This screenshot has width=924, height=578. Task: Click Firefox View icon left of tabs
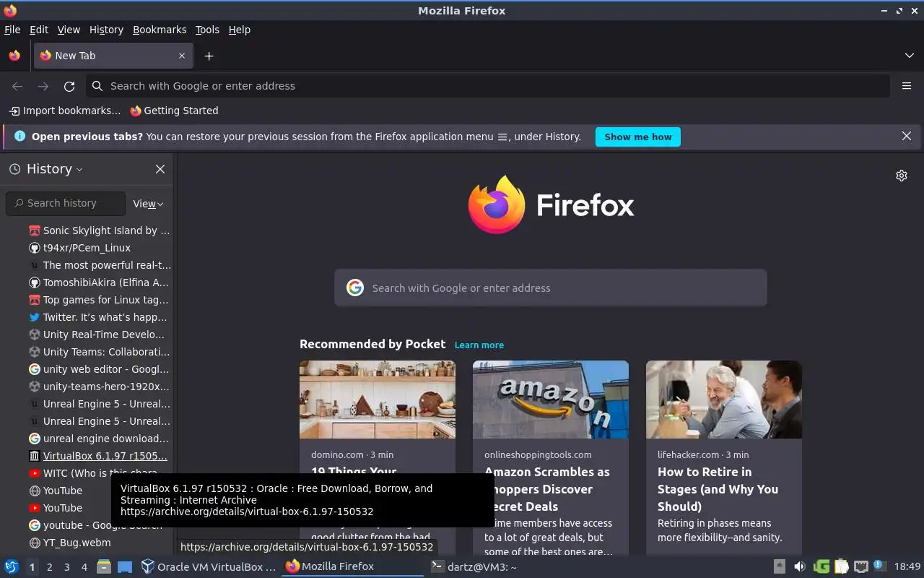click(14, 56)
